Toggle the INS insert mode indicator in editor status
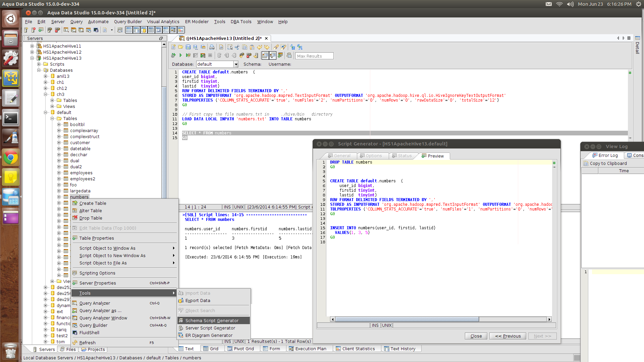This screenshot has width=644, height=362. pyautogui.click(x=227, y=207)
